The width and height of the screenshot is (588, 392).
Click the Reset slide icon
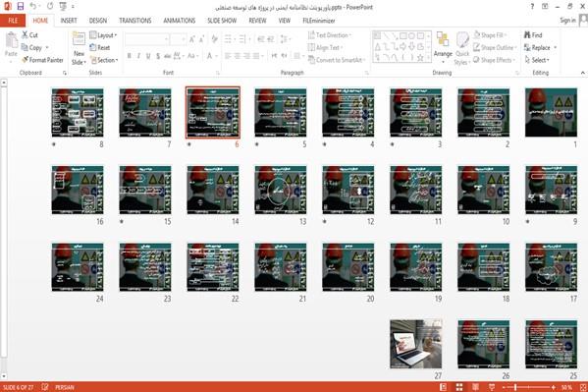[93, 47]
